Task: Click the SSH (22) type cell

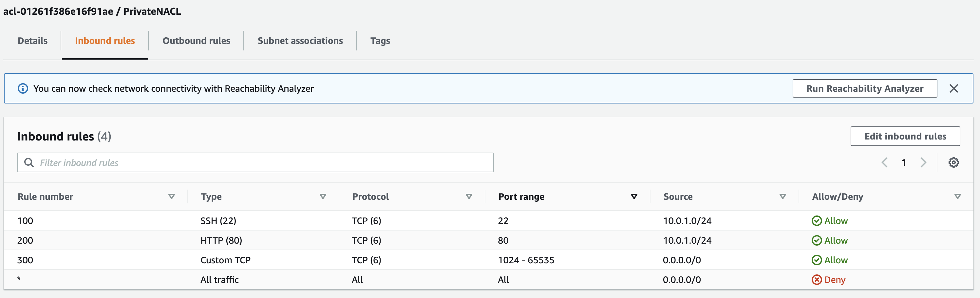Action: click(218, 221)
